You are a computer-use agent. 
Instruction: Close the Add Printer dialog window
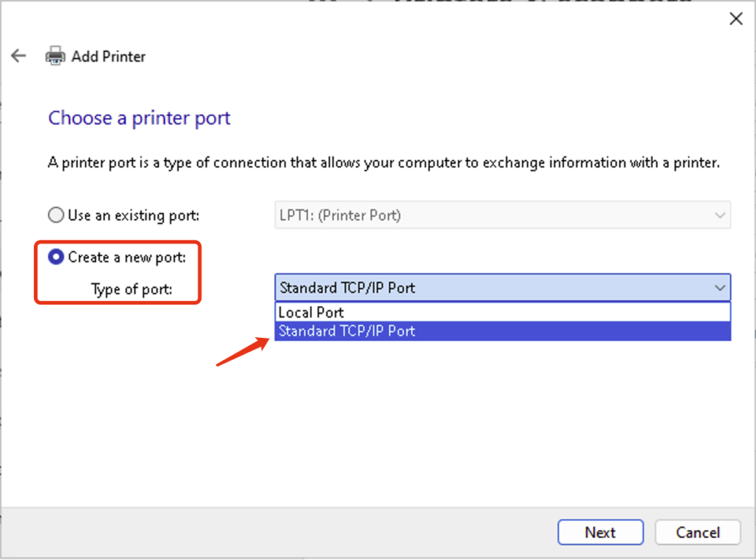pos(735,19)
